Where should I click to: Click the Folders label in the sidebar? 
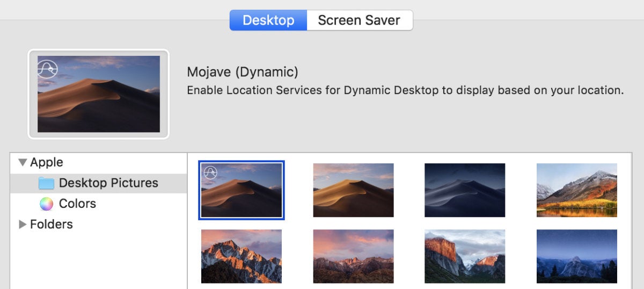point(52,224)
